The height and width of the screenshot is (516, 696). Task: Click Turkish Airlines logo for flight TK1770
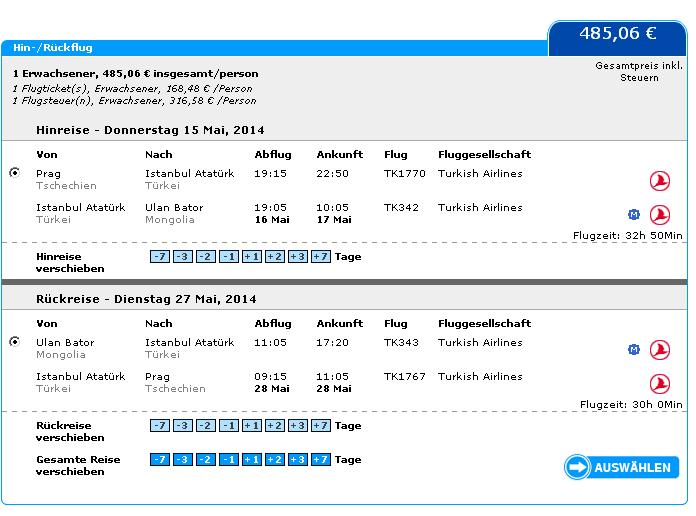click(660, 181)
